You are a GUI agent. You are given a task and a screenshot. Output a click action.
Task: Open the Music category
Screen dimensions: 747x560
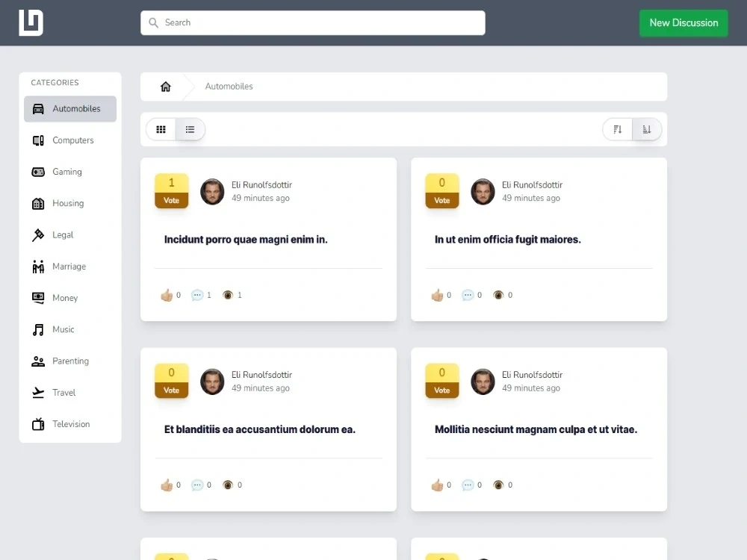[70, 329]
